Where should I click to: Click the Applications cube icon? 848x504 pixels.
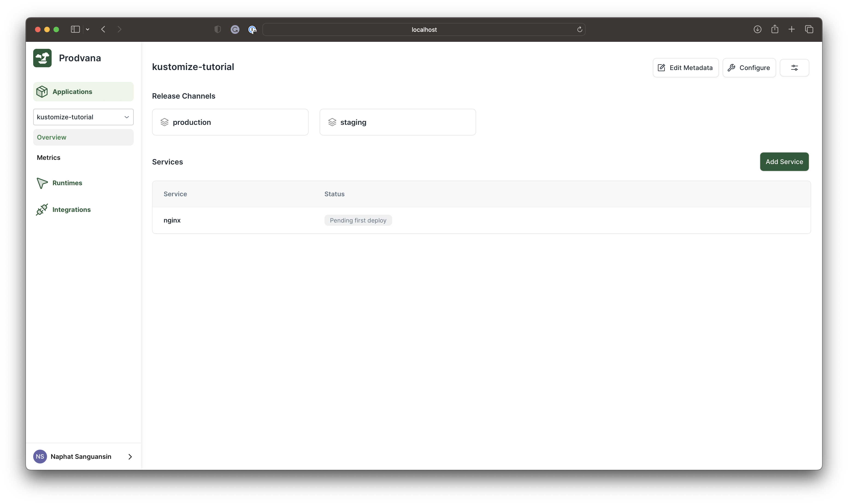[42, 92]
